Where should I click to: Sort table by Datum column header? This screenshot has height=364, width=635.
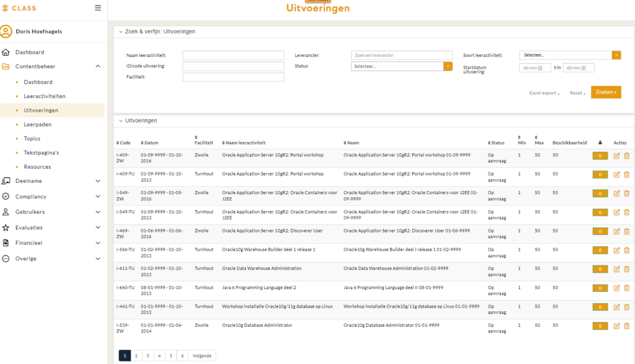(x=151, y=143)
